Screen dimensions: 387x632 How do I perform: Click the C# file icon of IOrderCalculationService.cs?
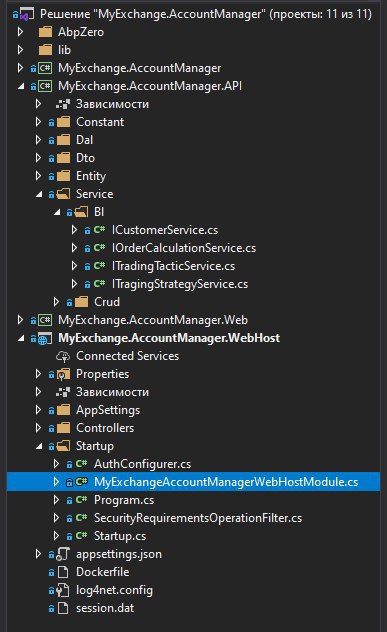pyautogui.click(x=99, y=247)
